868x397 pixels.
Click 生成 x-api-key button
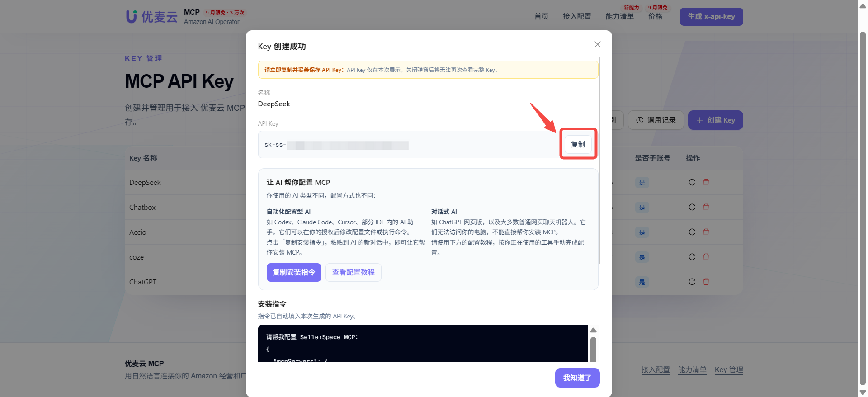tap(712, 17)
